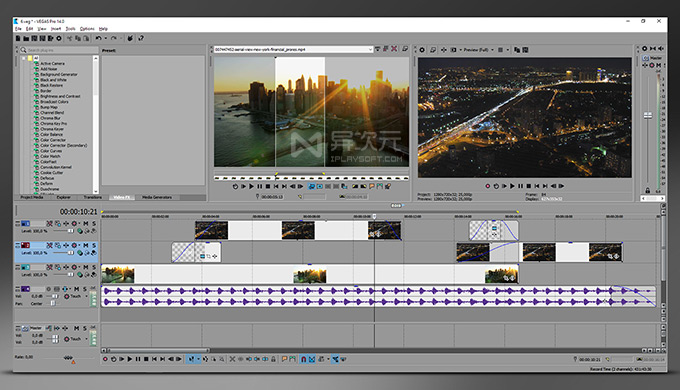Image resolution: width=680 pixels, height=390 pixels.
Task: Click Go to Start on timeline transport
Action: pos(154,359)
